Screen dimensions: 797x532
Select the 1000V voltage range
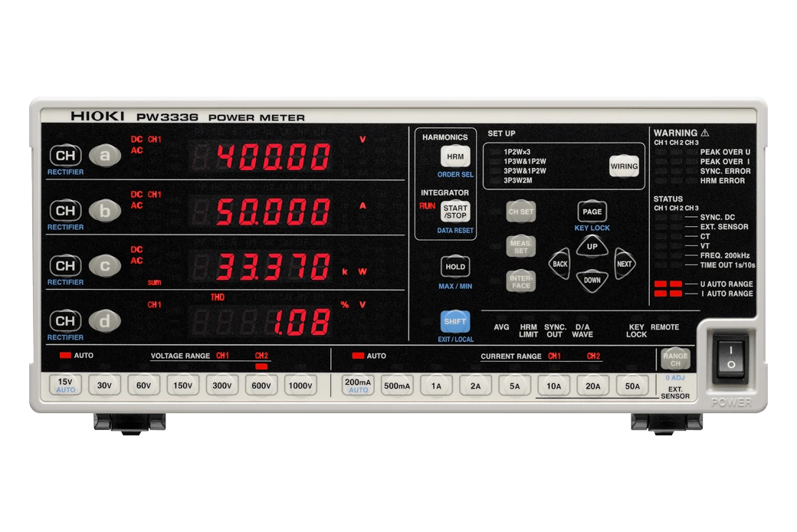(300, 386)
